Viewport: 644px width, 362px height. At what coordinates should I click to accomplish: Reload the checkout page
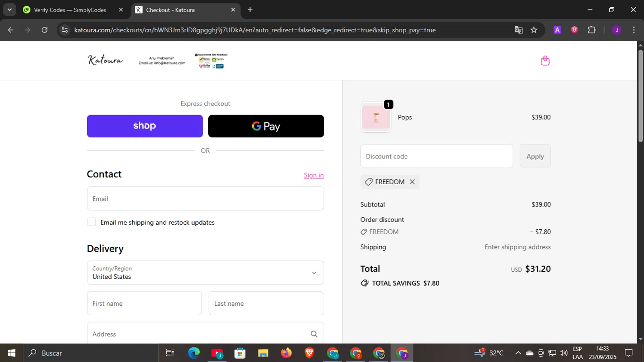45,30
